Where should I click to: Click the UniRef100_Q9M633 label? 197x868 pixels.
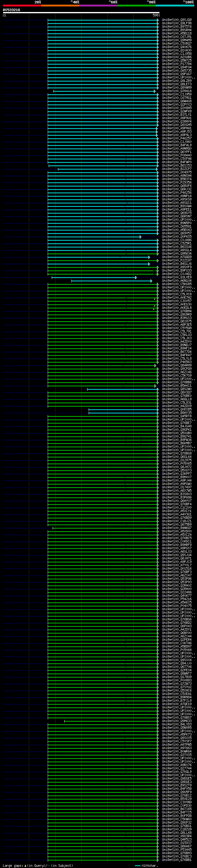(177, 721)
